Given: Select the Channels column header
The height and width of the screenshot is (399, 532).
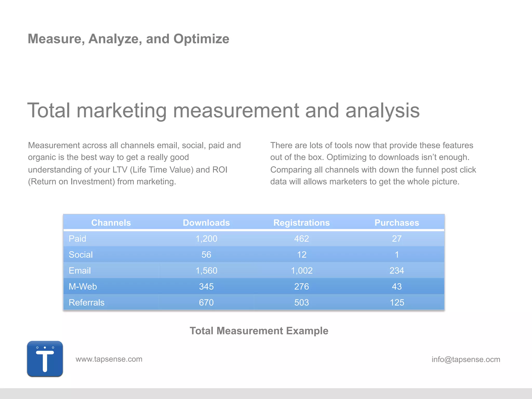Looking at the screenshot, I should click(111, 223).
